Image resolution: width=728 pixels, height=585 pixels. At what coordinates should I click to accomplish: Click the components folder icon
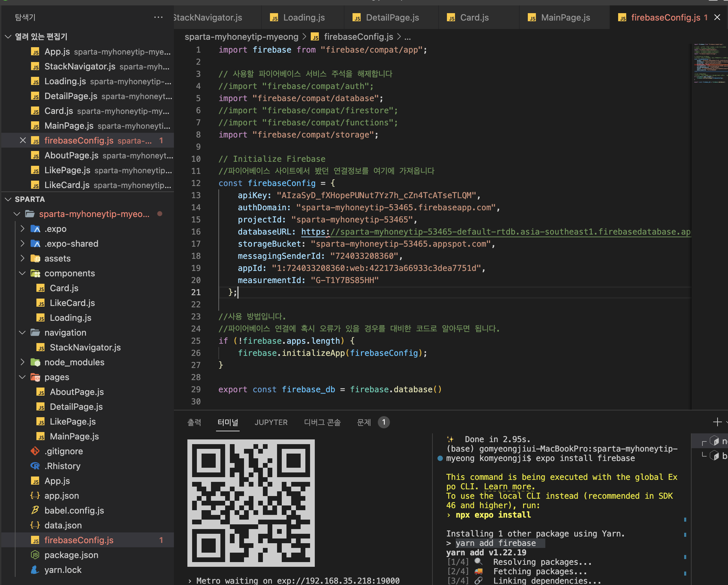tap(35, 273)
